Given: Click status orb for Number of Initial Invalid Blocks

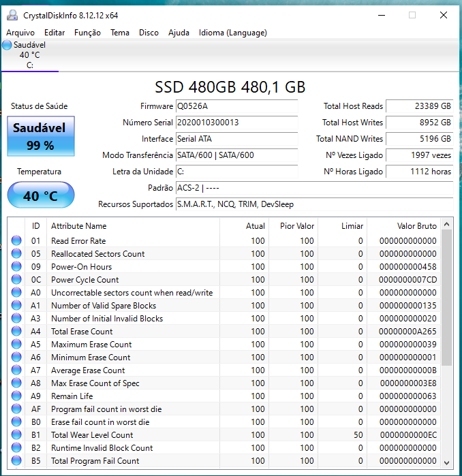Looking at the screenshot, I should (x=16, y=318).
